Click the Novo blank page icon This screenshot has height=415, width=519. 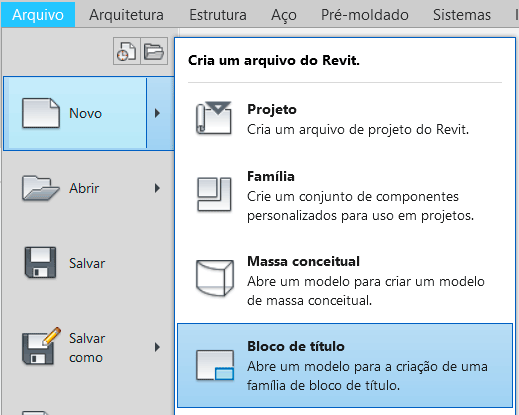[x=41, y=113]
